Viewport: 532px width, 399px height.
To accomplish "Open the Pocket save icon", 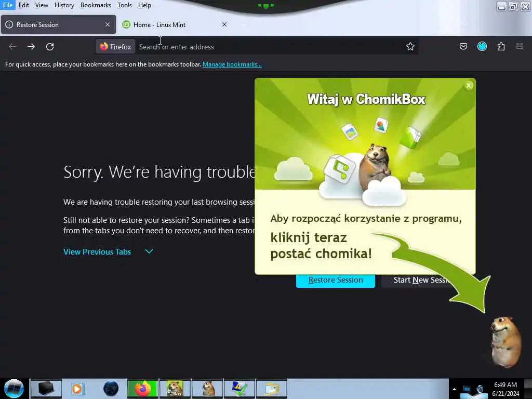I will (x=463, y=46).
